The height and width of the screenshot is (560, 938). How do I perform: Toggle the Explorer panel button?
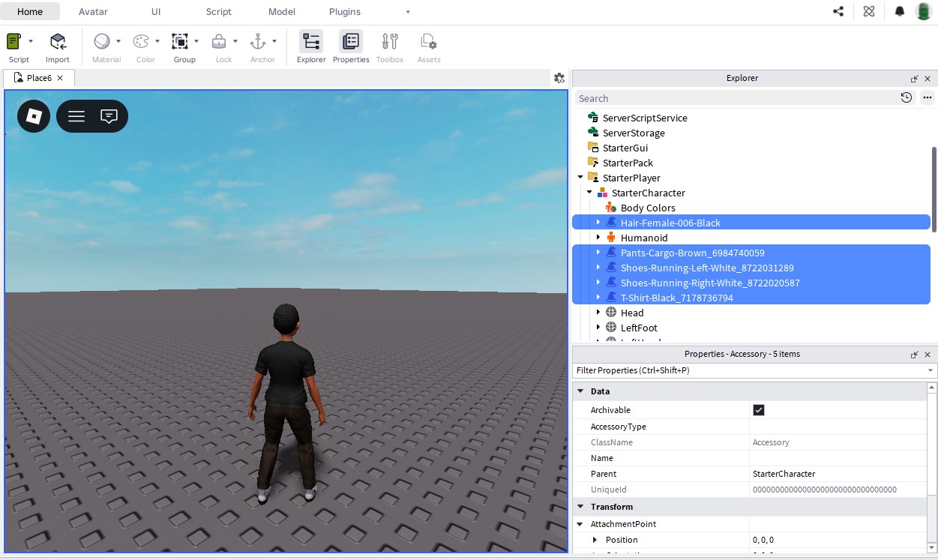[x=311, y=42]
